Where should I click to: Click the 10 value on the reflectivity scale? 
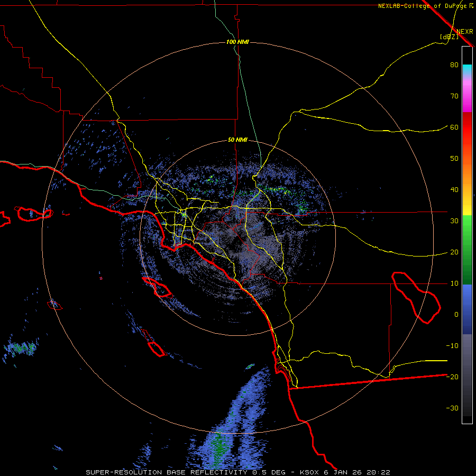[454, 283]
